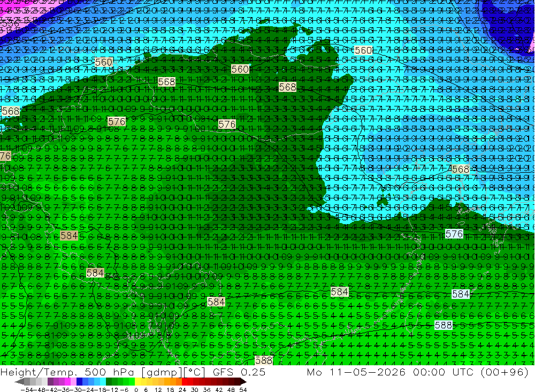Pick the yellow 0 to 6 legend swatch
535x392 pixels.
point(138,382)
